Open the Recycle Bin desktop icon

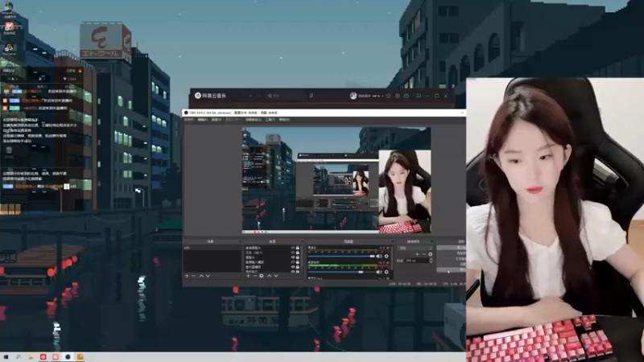coord(9,152)
